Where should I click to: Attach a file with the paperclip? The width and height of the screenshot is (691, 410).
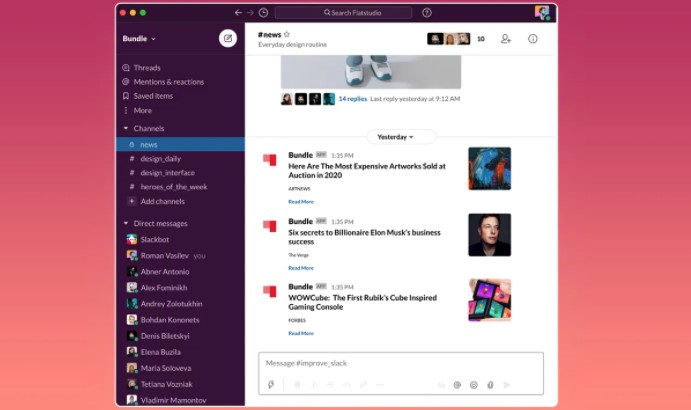coord(490,385)
